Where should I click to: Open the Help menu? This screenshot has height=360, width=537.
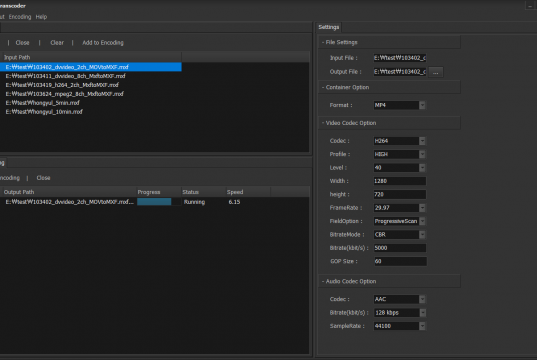pos(41,17)
